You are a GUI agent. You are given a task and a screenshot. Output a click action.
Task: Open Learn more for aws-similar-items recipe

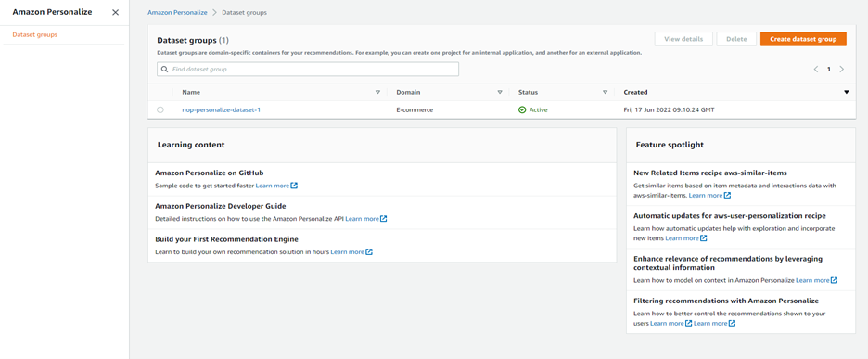point(706,196)
